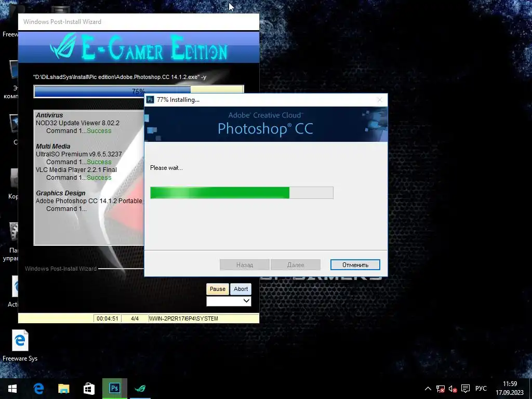Click the Please wait... message

pyautogui.click(x=166, y=168)
